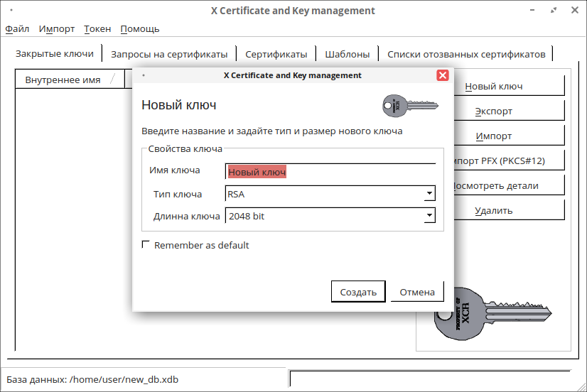The image size is (587, 392).
Task: Click the key icon in the dialog header
Action: coord(409,105)
